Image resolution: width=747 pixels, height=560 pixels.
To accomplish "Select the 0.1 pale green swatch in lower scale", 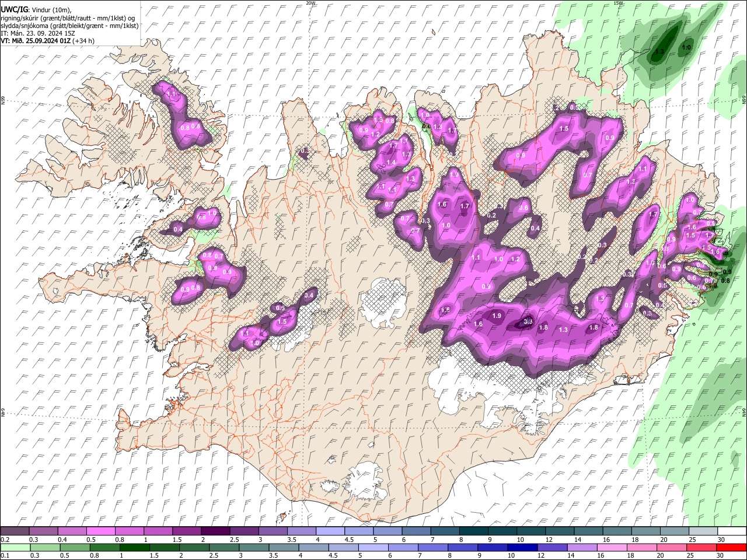I will tap(15, 547).
